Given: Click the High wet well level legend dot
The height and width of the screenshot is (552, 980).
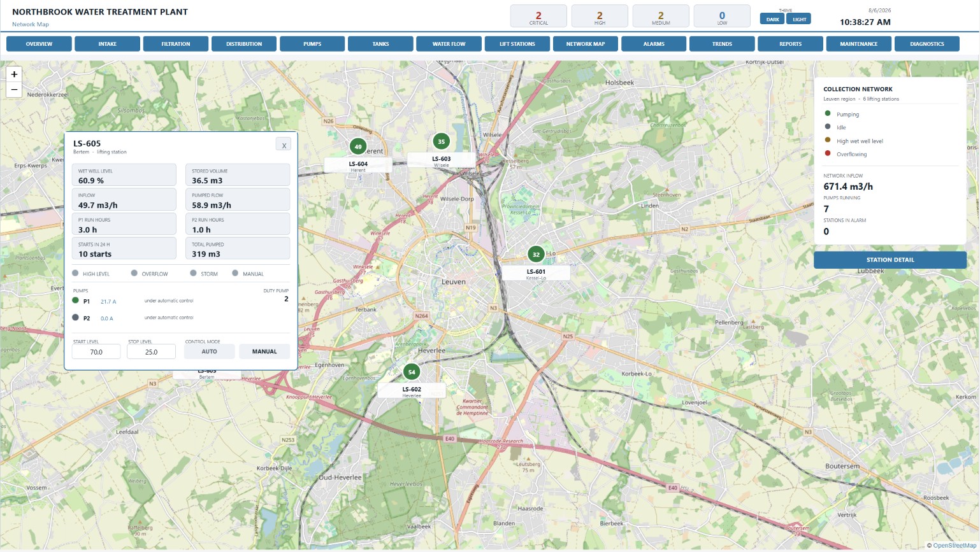Looking at the screenshot, I should click(x=828, y=140).
